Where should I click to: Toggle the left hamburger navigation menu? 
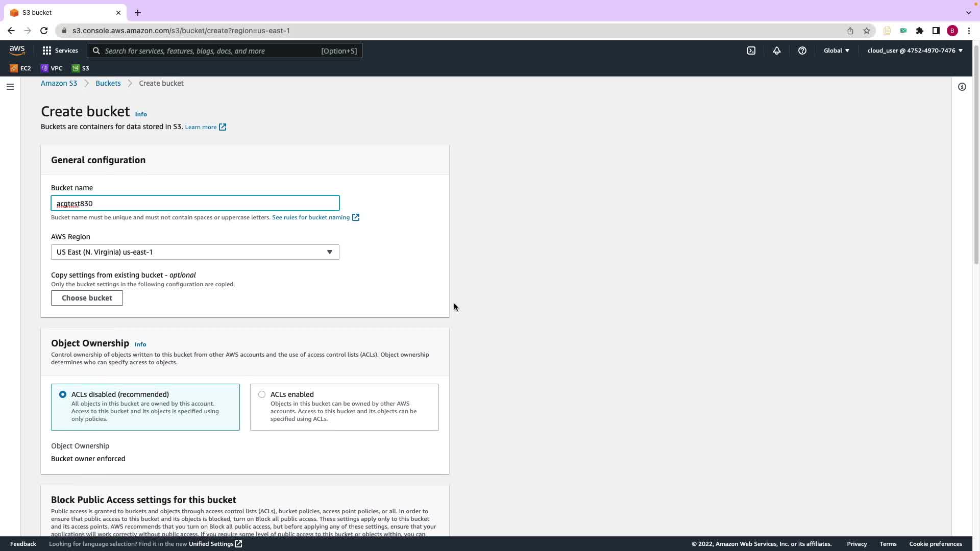(x=10, y=87)
